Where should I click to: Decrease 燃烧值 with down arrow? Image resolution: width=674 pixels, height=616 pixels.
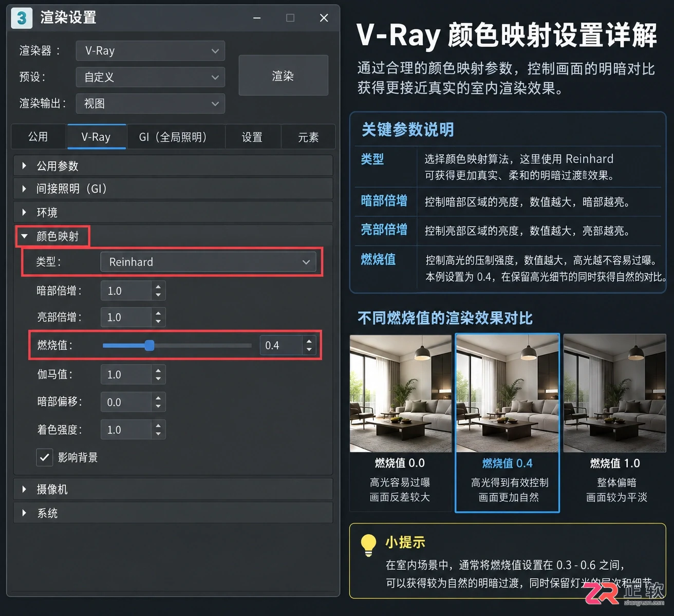coord(309,350)
